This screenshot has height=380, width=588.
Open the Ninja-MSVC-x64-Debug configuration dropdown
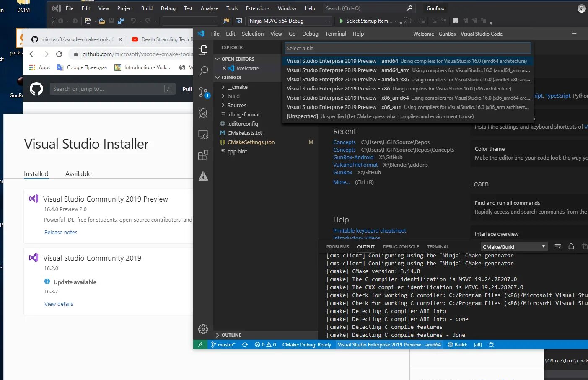coord(290,21)
